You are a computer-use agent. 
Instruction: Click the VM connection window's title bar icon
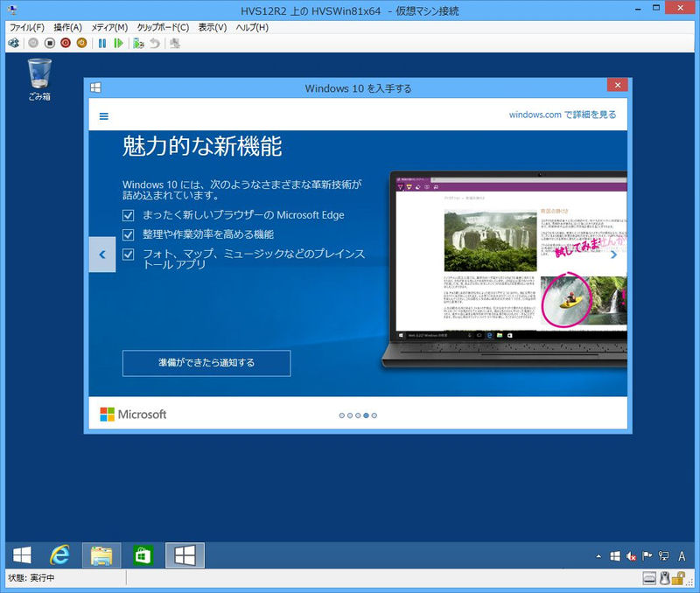tap(12, 10)
